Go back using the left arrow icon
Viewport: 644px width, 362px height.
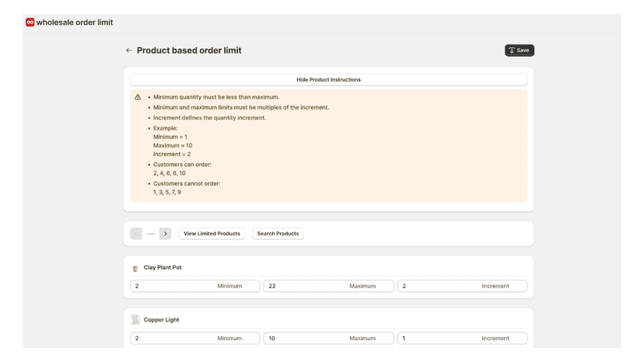tap(129, 50)
